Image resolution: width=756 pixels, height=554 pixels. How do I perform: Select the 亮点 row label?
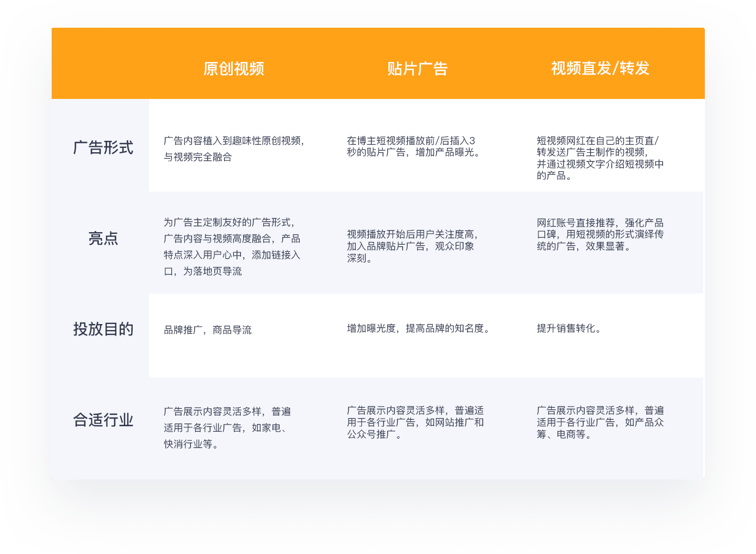103,238
